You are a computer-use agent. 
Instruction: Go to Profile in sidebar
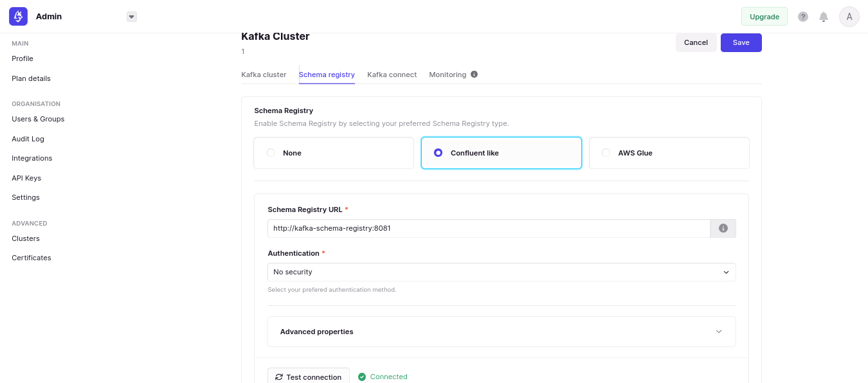coord(23,58)
